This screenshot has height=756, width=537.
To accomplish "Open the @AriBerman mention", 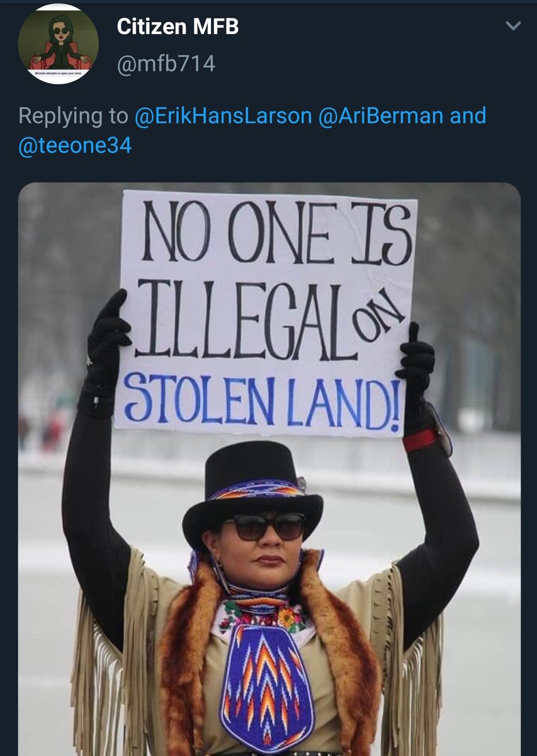I will click(377, 116).
